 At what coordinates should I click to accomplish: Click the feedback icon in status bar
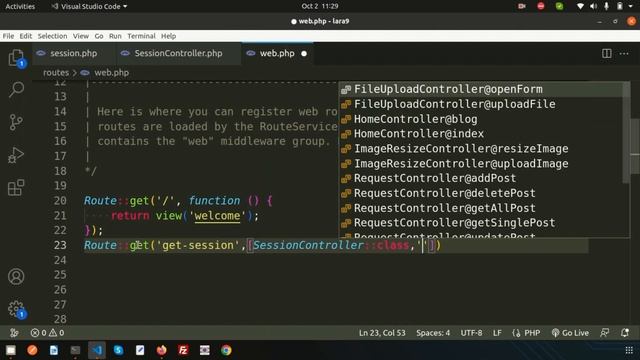click(x=604, y=333)
